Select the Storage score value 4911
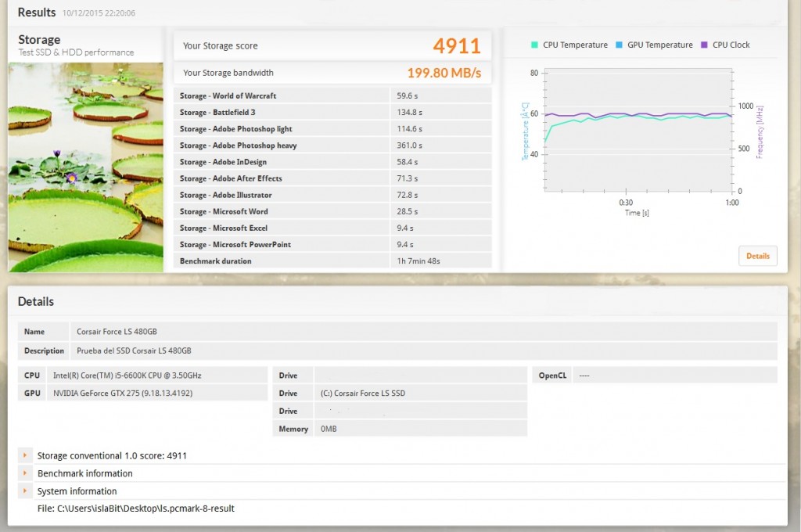801x532 pixels. pyautogui.click(x=457, y=46)
